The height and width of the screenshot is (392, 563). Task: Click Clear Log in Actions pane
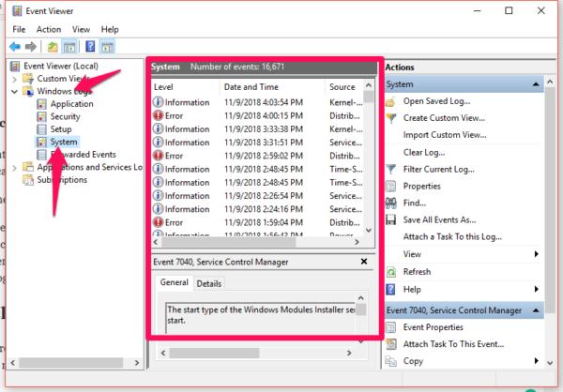(x=423, y=152)
